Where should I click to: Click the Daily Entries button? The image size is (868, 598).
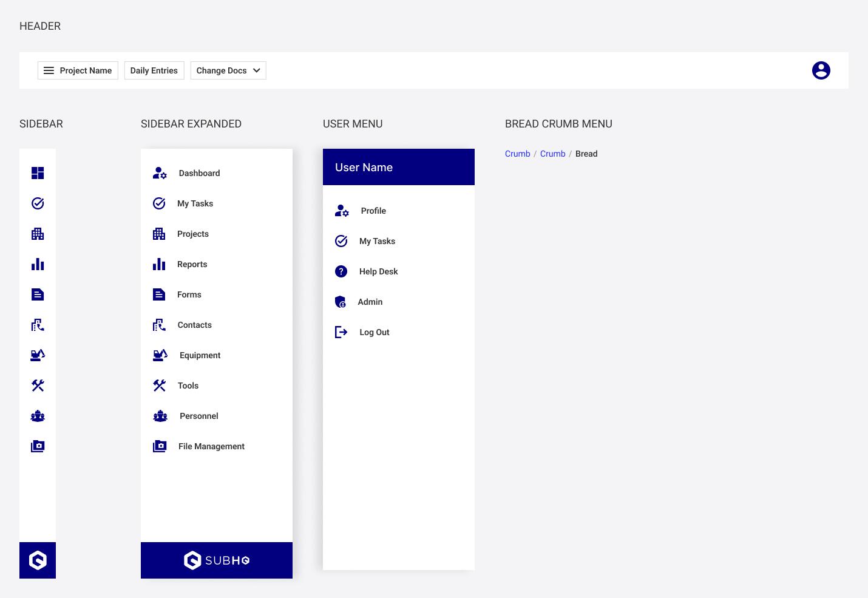[x=154, y=70]
